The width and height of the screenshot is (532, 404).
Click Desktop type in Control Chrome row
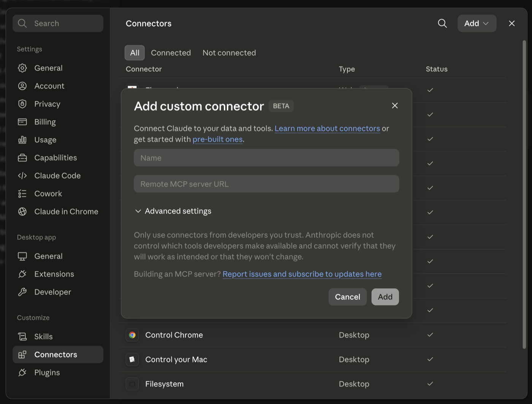click(x=354, y=335)
